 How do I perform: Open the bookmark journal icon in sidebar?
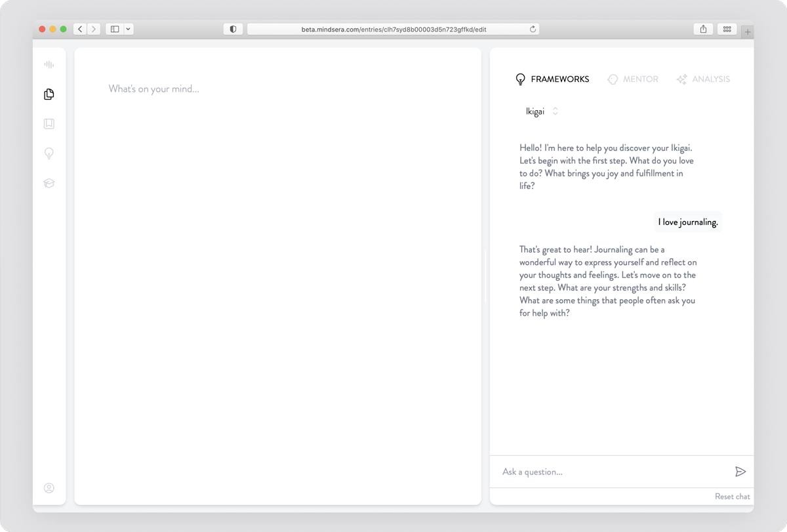click(49, 124)
